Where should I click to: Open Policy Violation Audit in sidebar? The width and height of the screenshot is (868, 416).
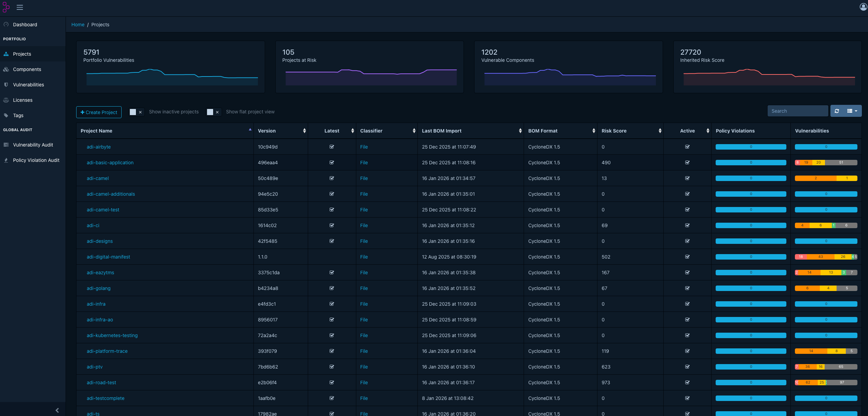[33, 160]
